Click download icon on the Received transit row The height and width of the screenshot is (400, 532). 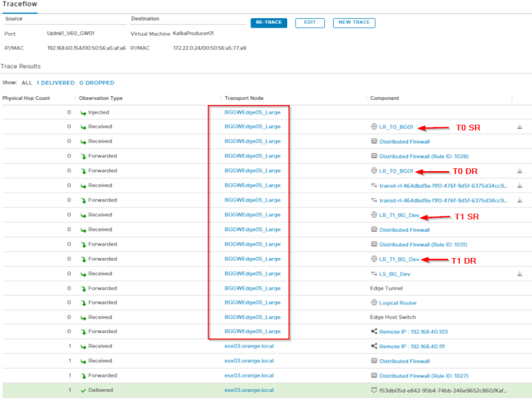pyautogui.click(x=520, y=186)
